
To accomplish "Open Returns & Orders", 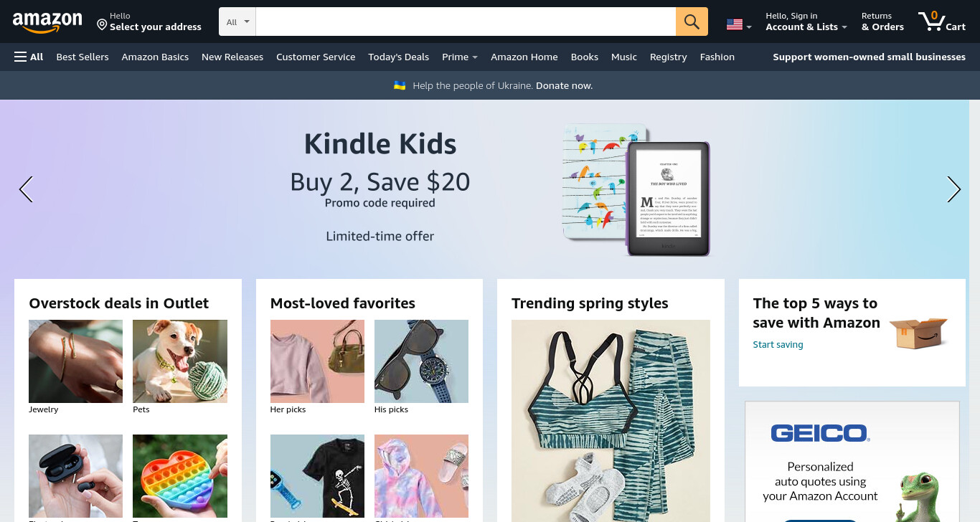I will click(882, 22).
